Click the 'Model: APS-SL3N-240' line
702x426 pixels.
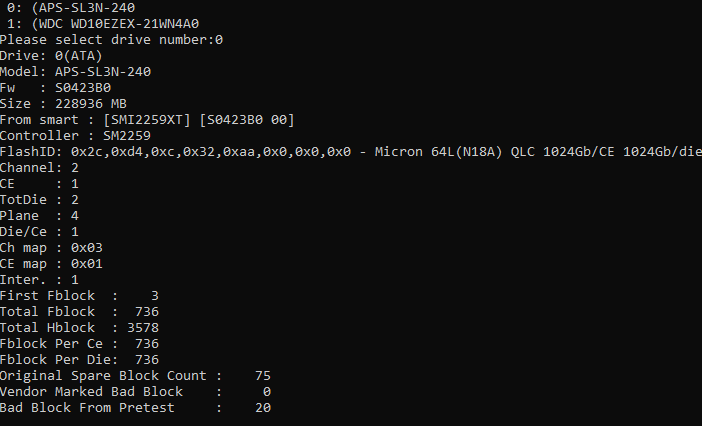[x=76, y=72]
